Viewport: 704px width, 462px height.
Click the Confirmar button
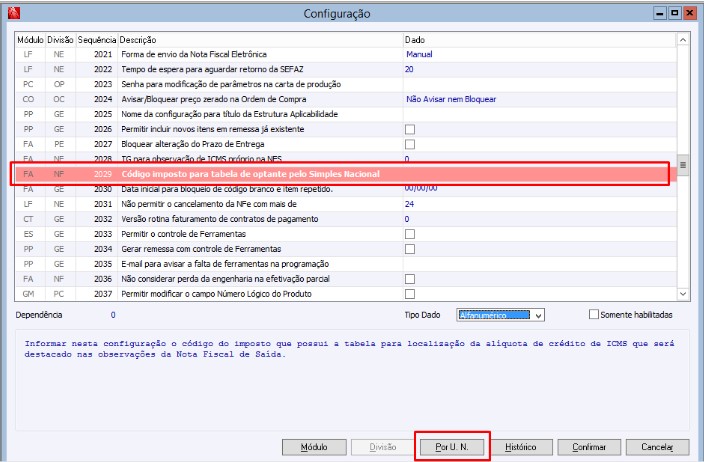[589, 447]
